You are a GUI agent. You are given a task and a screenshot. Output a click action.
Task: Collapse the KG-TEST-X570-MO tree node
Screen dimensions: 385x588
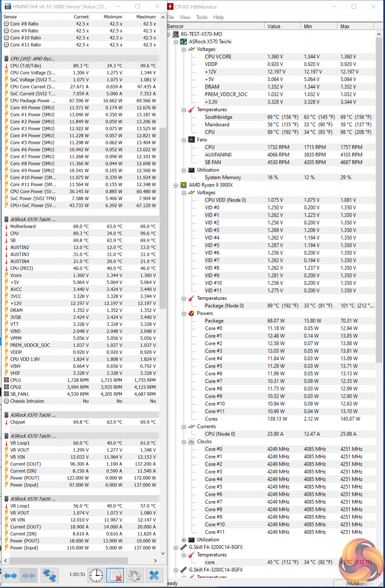pos(168,34)
